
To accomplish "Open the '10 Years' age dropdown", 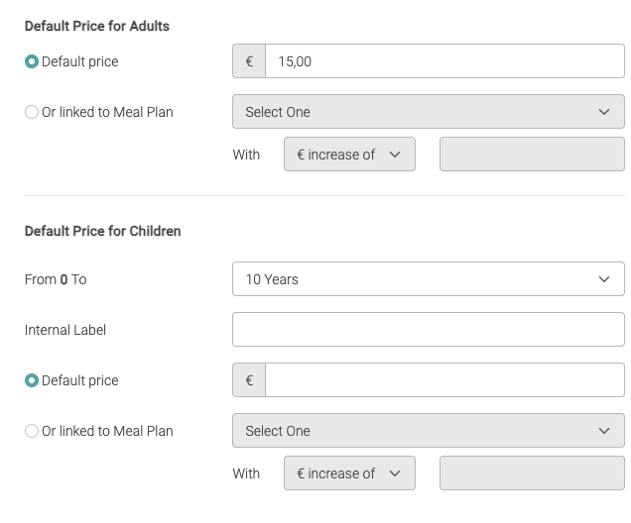I will tap(427, 279).
